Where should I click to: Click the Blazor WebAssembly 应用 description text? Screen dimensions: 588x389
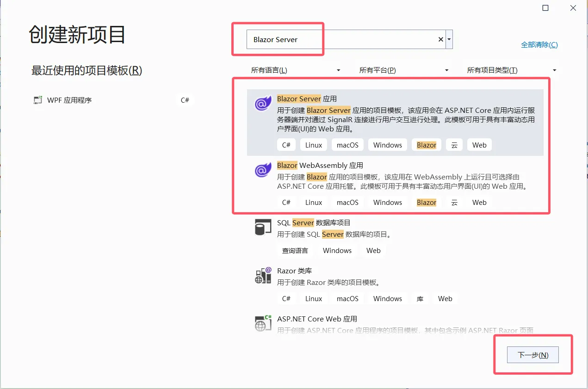pyautogui.click(x=402, y=182)
